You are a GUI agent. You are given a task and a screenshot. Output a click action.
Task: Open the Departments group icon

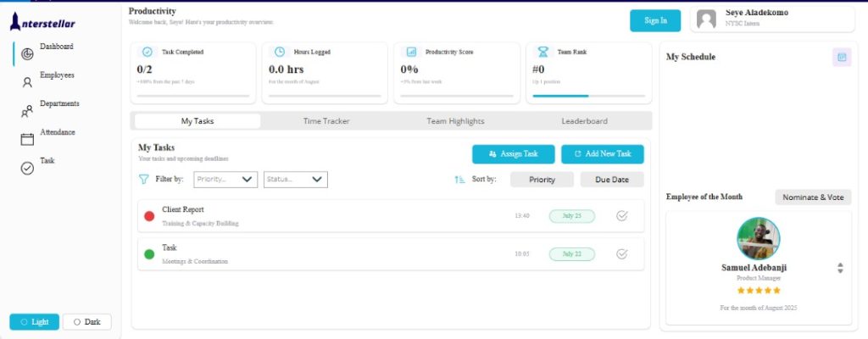(x=27, y=111)
